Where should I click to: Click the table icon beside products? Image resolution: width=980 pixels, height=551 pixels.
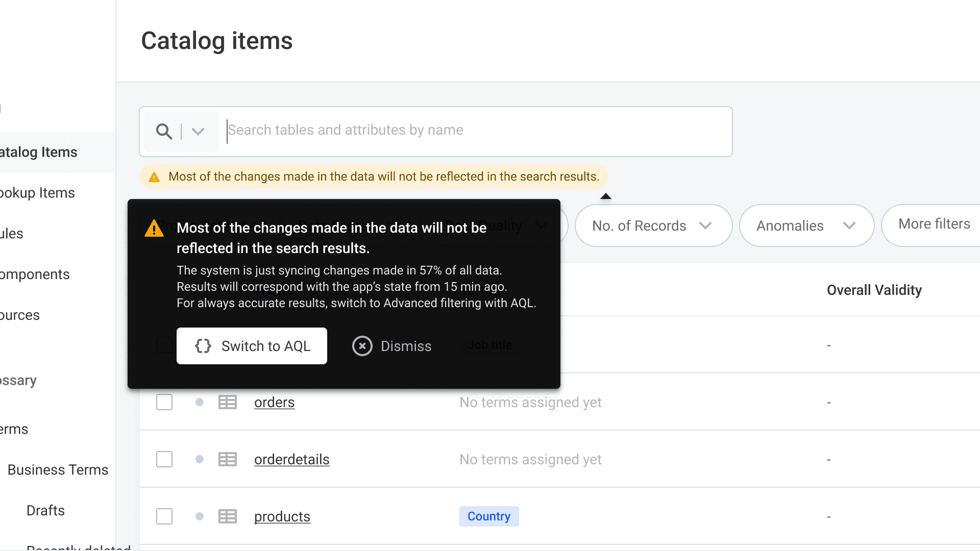coord(227,517)
